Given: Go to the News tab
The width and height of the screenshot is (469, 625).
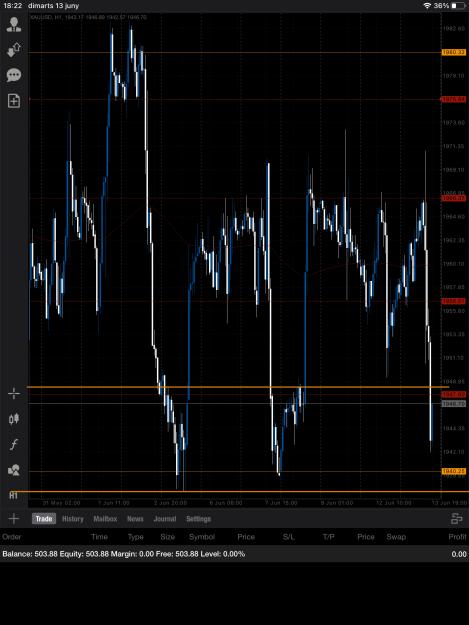Looking at the screenshot, I should click(135, 519).
